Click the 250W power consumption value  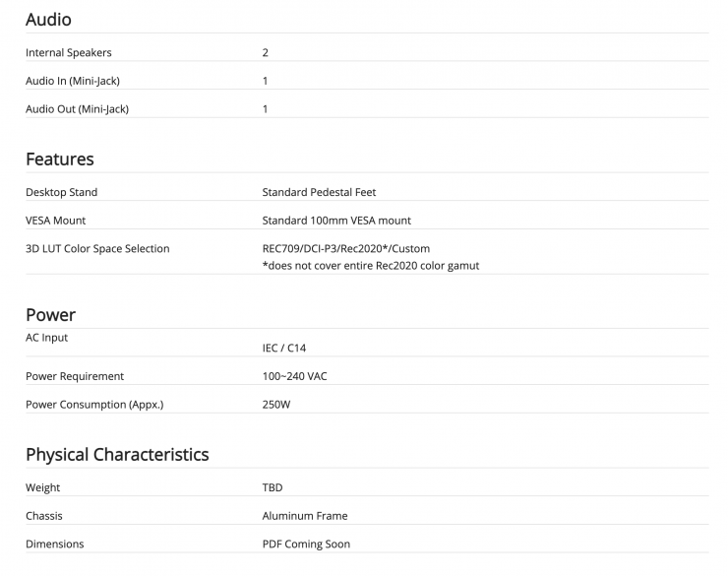[276, 405]
